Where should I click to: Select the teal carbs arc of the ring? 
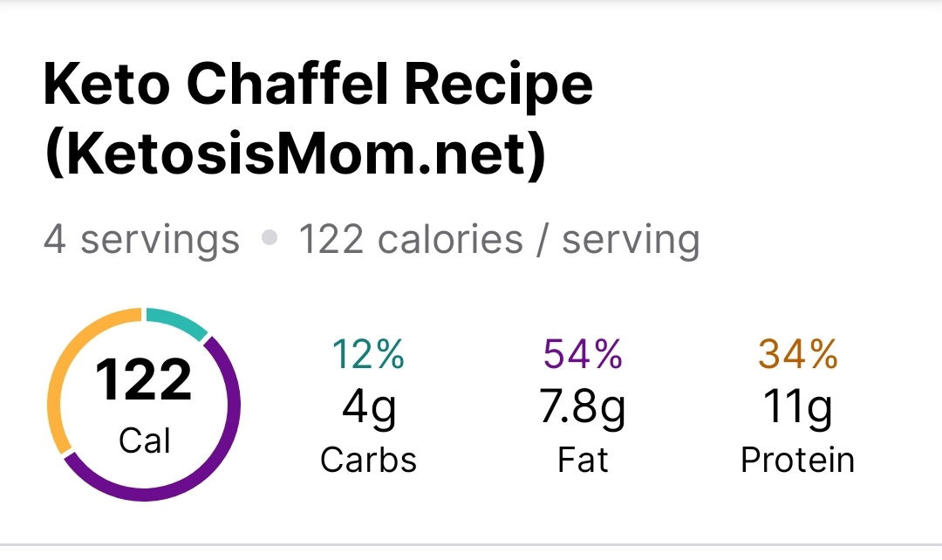[x=176, y=322]
